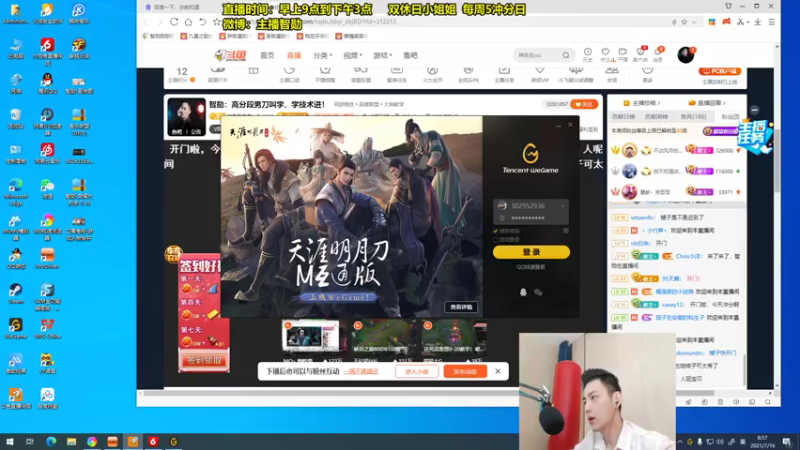Screen dimensions: 800x450
Task: Open the Recycle Bin on the desktop
Action: click(x=15, y=118)
